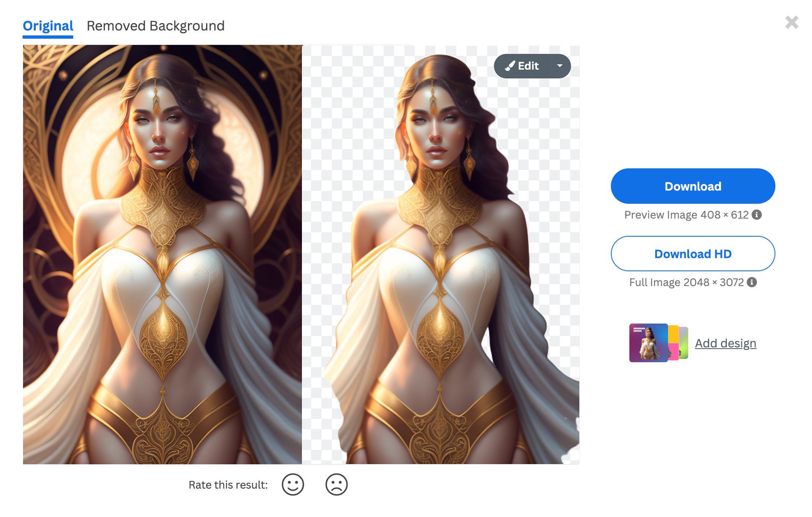Image resolution: width=812 pixels, height=517 pixels.
Task: Open info icon next to Full Image size
Action: coord(752,282)
